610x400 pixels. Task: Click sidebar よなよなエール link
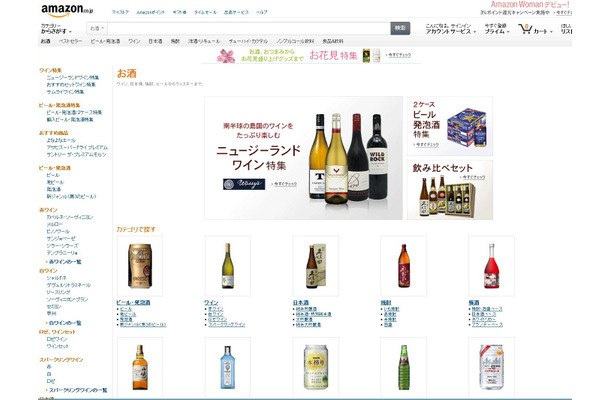[x=61, y=140]
